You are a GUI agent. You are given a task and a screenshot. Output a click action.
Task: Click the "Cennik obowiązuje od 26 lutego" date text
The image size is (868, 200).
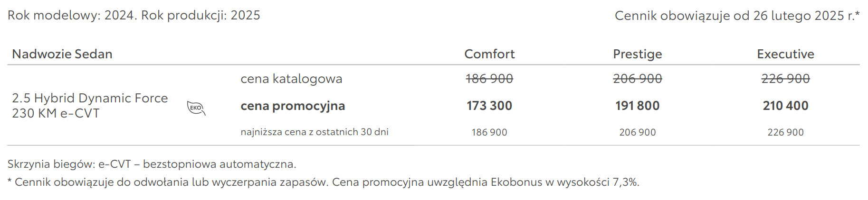pos(737,16)
